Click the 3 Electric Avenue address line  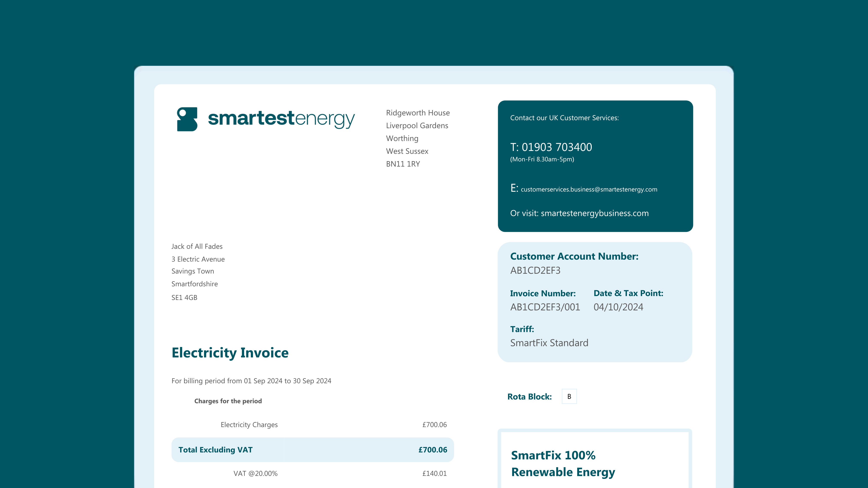[198, 259]
